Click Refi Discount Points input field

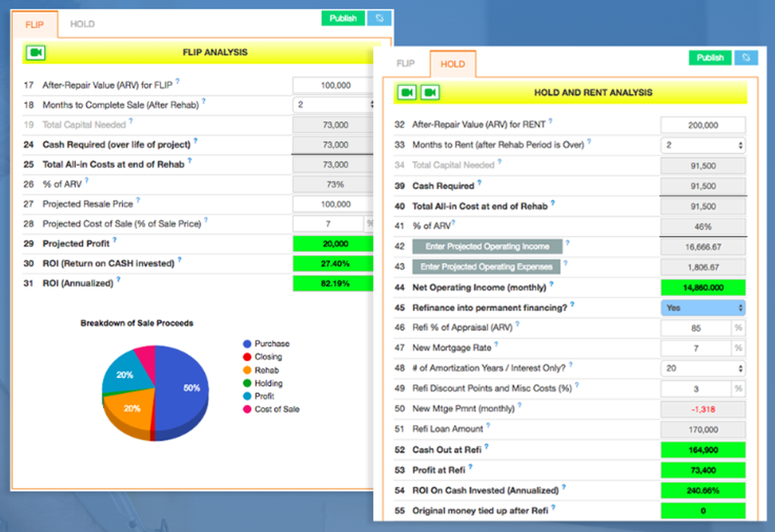coord(696,389)
